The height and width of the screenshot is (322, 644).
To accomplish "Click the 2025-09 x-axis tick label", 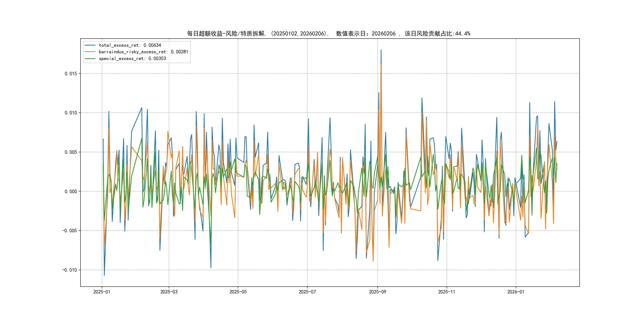I will [x=377, y=292].
